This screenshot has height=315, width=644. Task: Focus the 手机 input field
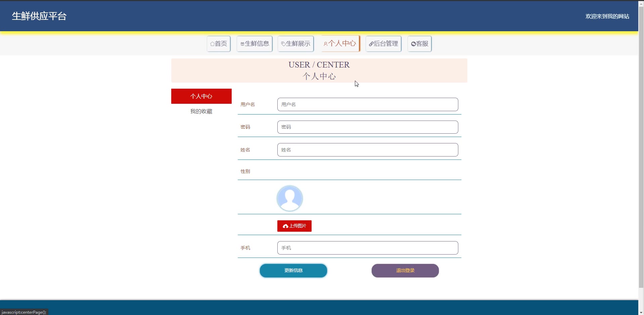368,248
